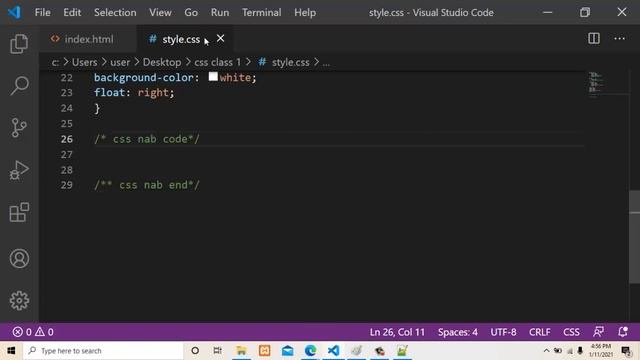640x360 pixels.
Task: Open the View menu
Action: tap(160, 13)
